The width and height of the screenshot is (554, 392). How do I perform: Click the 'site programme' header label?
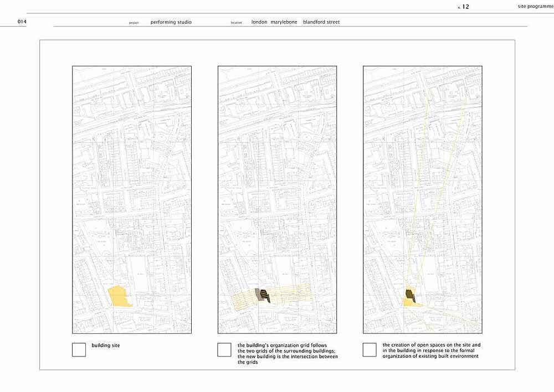[x=534, y=7]
